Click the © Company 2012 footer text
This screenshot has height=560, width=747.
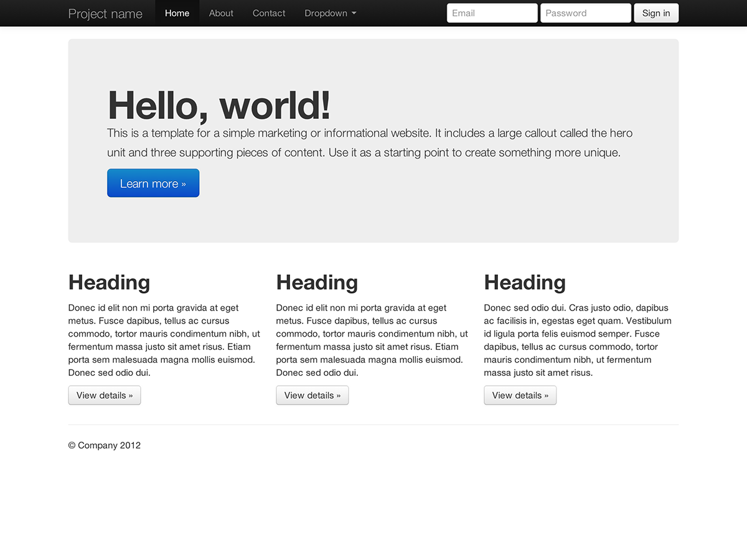coord(104,446)
